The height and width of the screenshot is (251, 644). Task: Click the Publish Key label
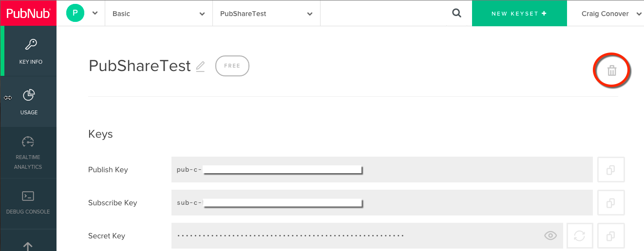click(x=108, y=170)
